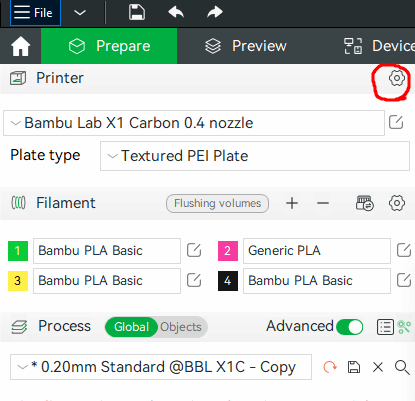Open the File menu
Screen dimensions: 415x401
pyautogui.click(x=35, y=13)
